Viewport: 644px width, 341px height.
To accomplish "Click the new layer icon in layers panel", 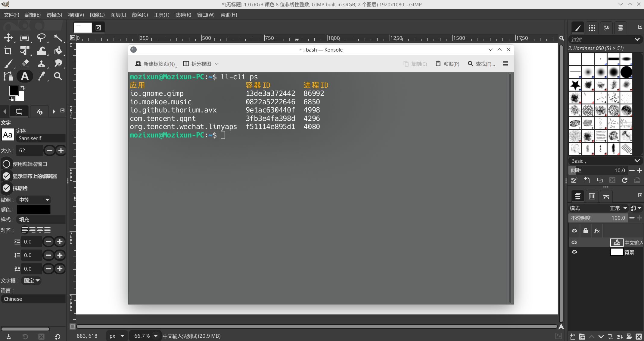I will 572,336.
